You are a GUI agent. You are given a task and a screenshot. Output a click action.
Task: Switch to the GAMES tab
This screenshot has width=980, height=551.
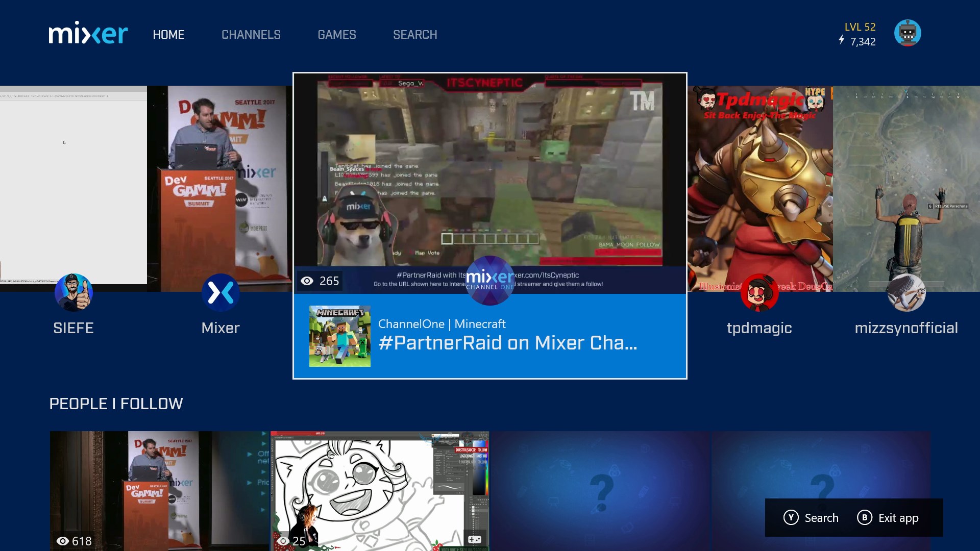tap(336, 35)
